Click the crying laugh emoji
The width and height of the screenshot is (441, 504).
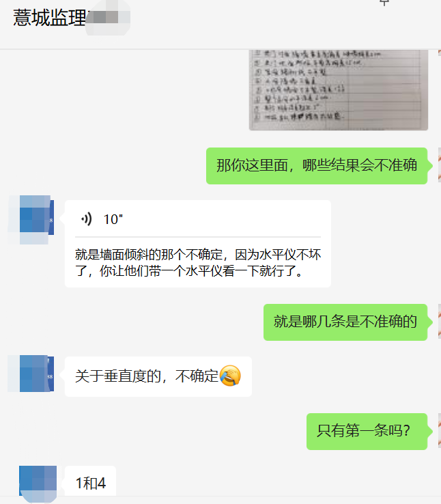coord(230,376)
